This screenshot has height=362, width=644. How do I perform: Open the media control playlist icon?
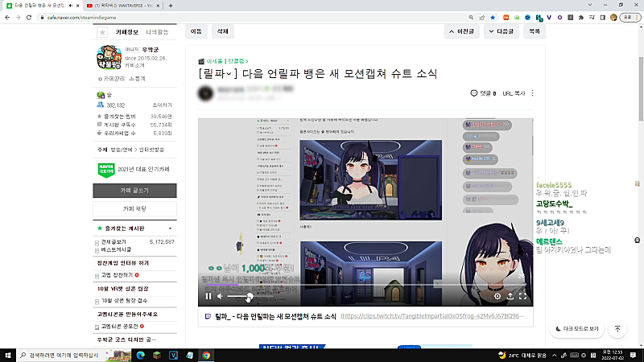[x=592, y=17]
